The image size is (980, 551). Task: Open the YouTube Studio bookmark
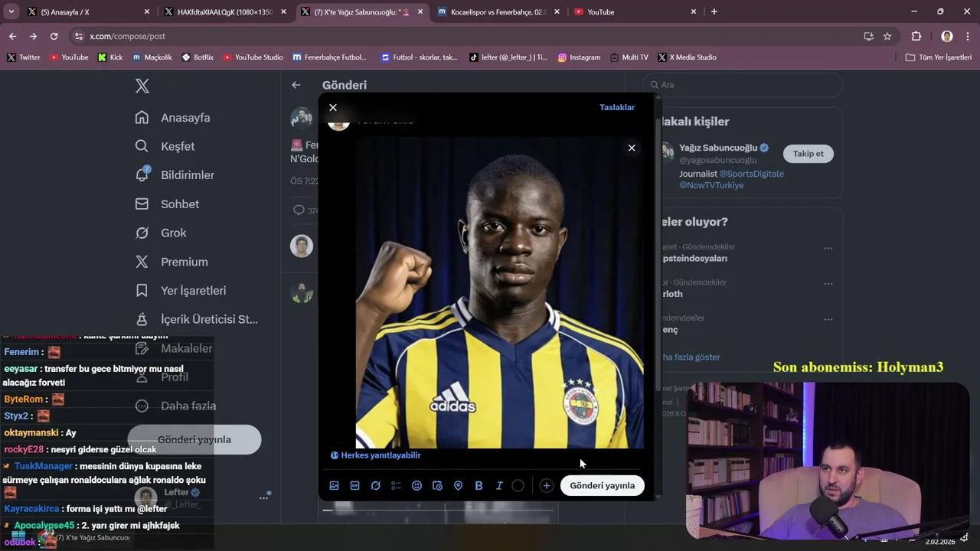point(253,57)
